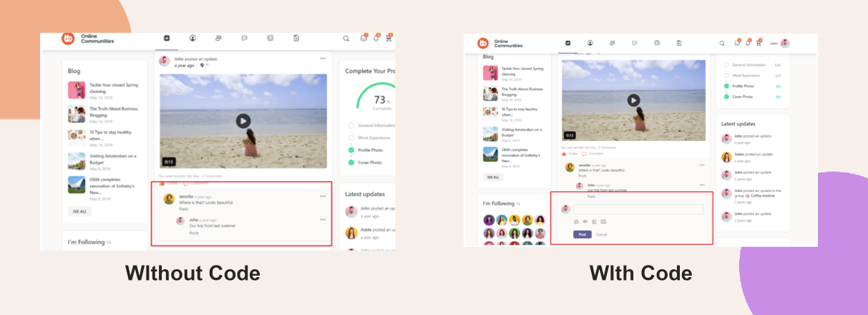Click the Post button in the comment form
Viewport: 868px width, 315px height.
(x=582, y=234)
